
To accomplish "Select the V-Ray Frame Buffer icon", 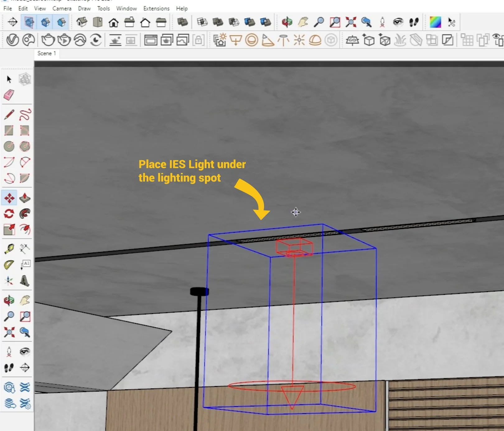I will pyautogui.click(x=151, y=40).
